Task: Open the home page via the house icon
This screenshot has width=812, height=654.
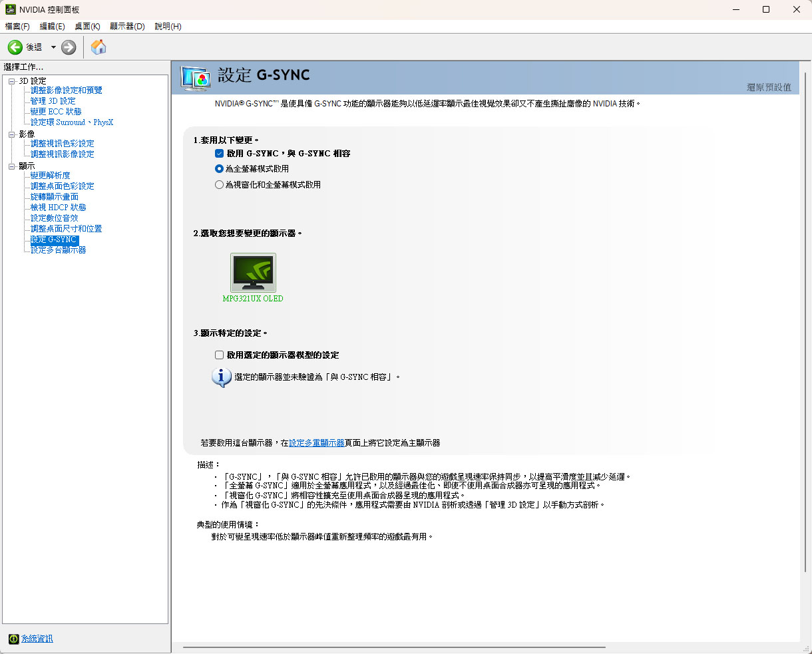Action: coord(97,47)
